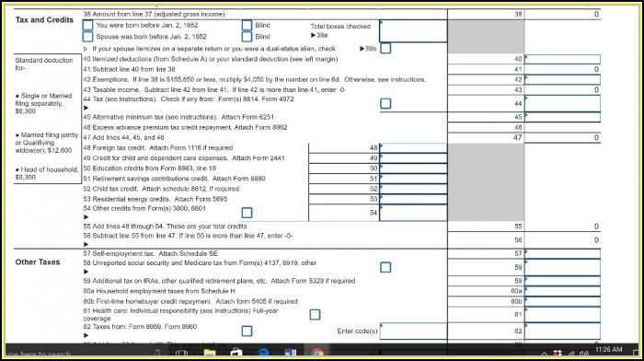Click the 11:26 AM taskbar clock
Viewport: 644px width, 361px height.
point(609,349)
